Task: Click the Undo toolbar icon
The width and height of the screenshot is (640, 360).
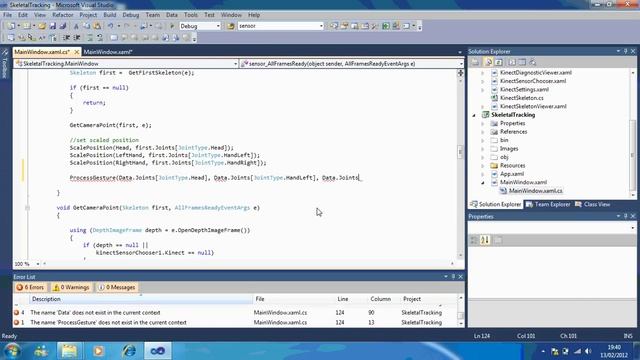Action: 111,26
